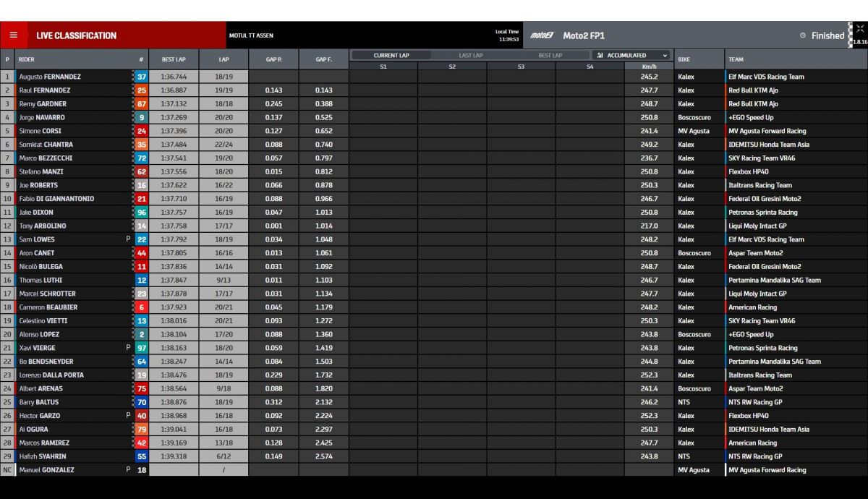Select rider Jake Dixon
This screenshot has width=868, height=499.
36,213
